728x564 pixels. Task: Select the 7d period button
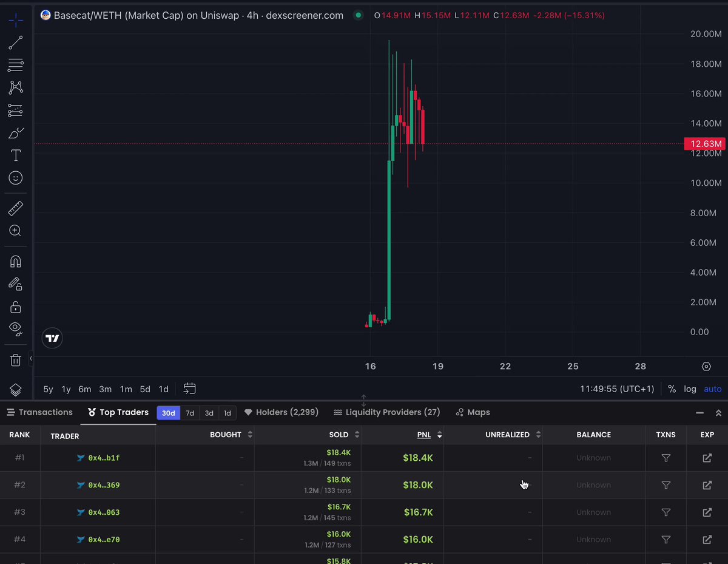point(190,413)
